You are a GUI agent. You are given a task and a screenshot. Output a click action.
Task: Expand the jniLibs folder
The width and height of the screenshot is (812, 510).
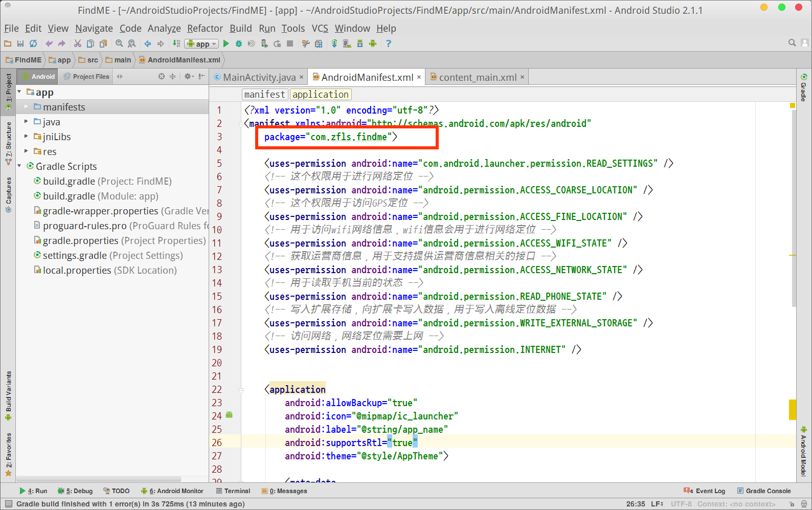[26, 137]
